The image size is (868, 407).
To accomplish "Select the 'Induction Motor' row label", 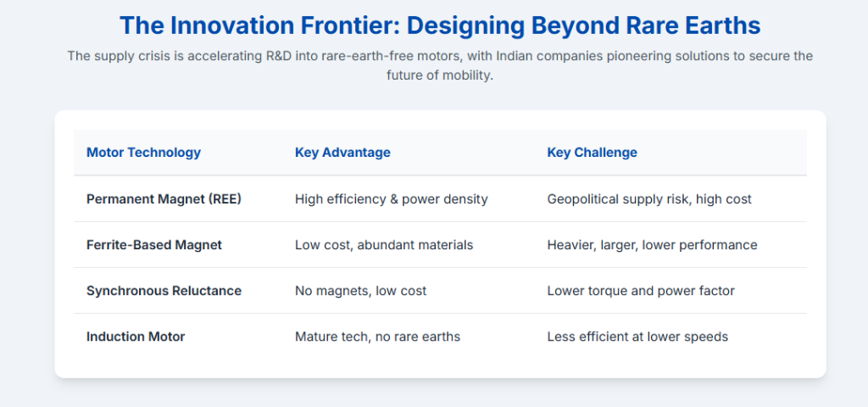I will pyautogui.click(x=136, y=337).
